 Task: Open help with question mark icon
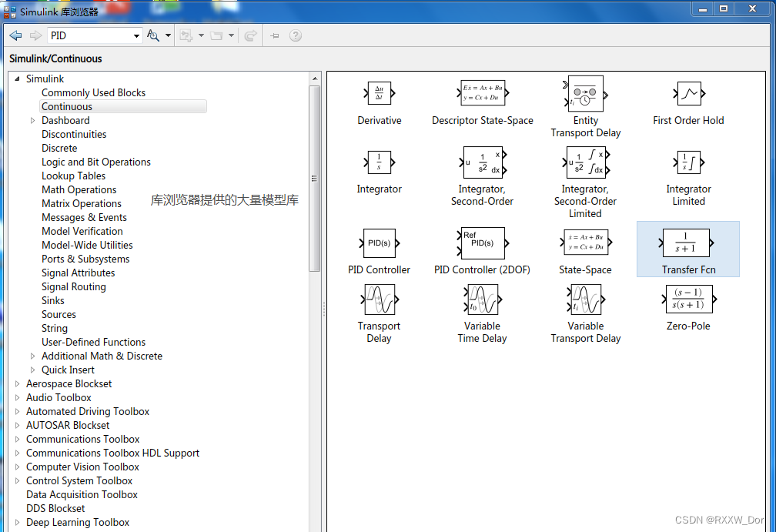coord(296,35)
